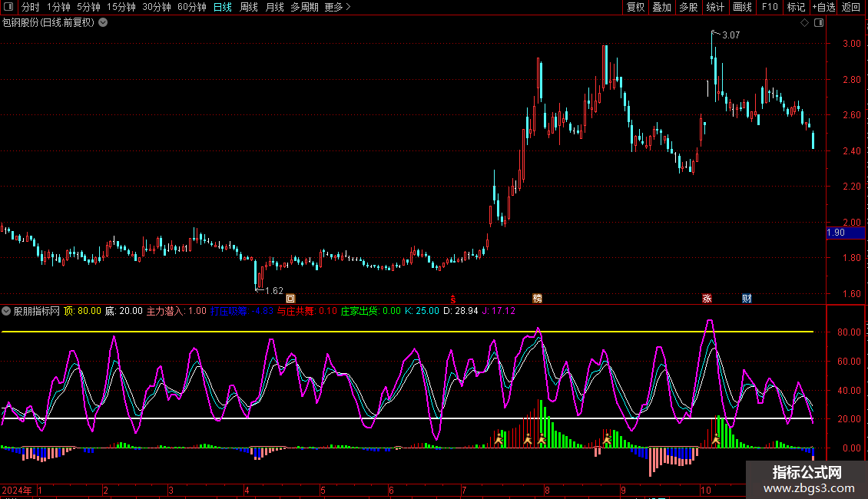Switch to the 分时 time-sharing view

click(30, 7)
